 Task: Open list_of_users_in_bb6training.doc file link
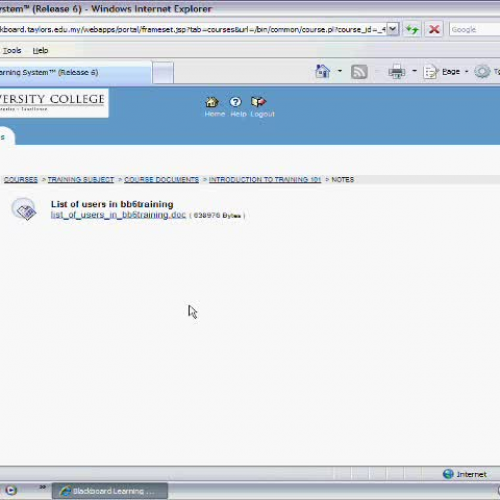coord(118,215)
